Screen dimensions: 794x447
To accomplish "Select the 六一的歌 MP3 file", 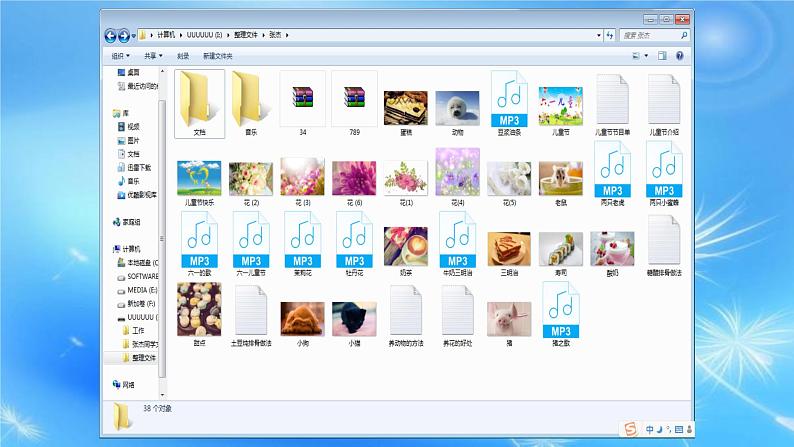I will (x=200, y=245).
